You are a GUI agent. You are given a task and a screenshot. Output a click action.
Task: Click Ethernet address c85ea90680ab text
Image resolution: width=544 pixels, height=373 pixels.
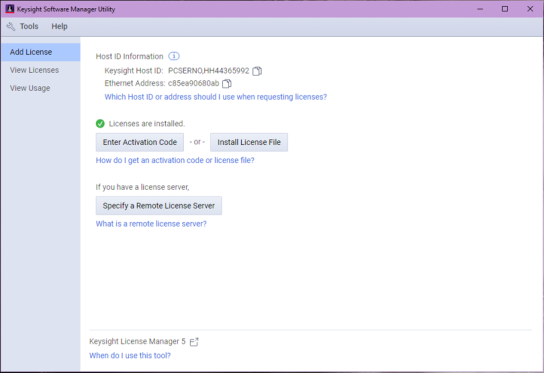click(x=194, y=83)
